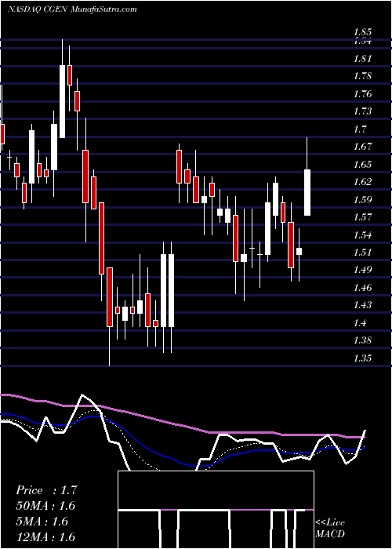Click the 1.76 price axis label
The image size is (392, 549).
[363, 94]
